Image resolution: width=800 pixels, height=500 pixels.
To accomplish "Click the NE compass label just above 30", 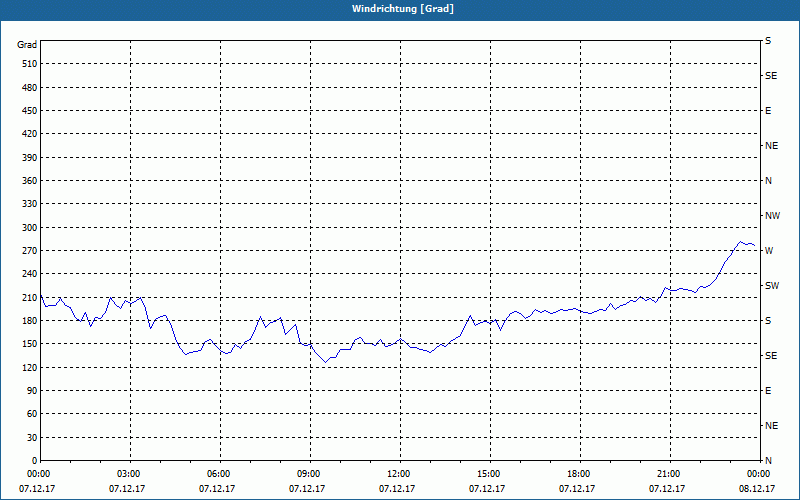I will click(771, 426).
